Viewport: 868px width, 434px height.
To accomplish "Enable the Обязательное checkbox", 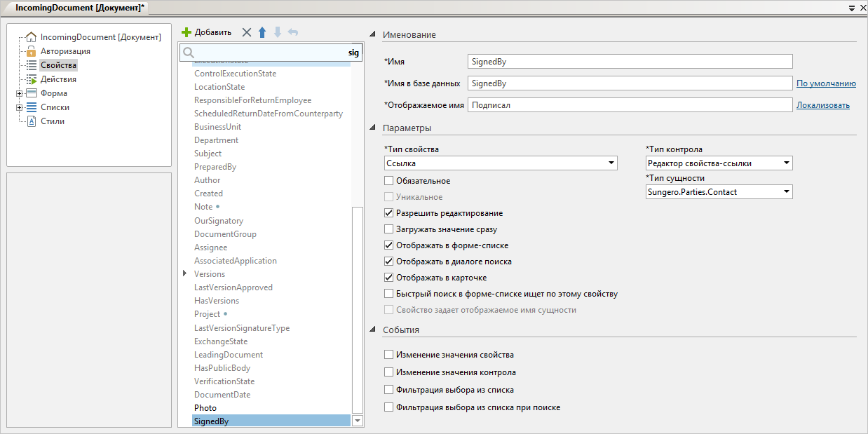I will (389, 181).
